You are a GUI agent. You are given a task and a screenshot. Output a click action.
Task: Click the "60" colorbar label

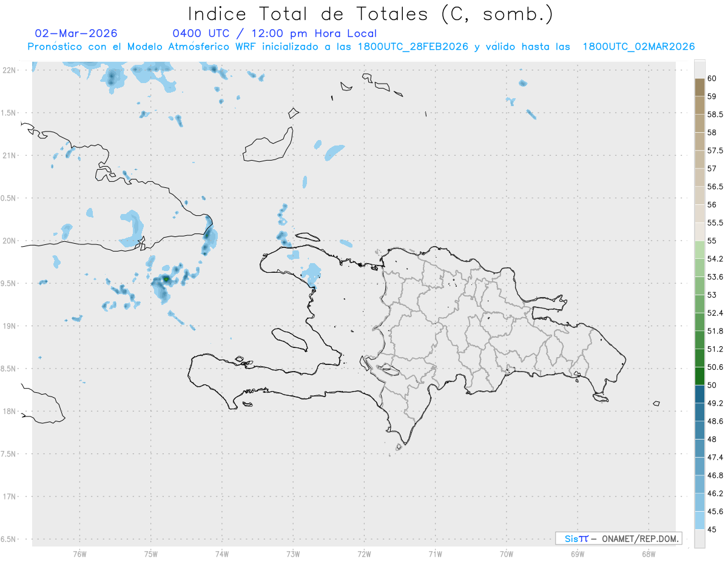coord(712,78)
